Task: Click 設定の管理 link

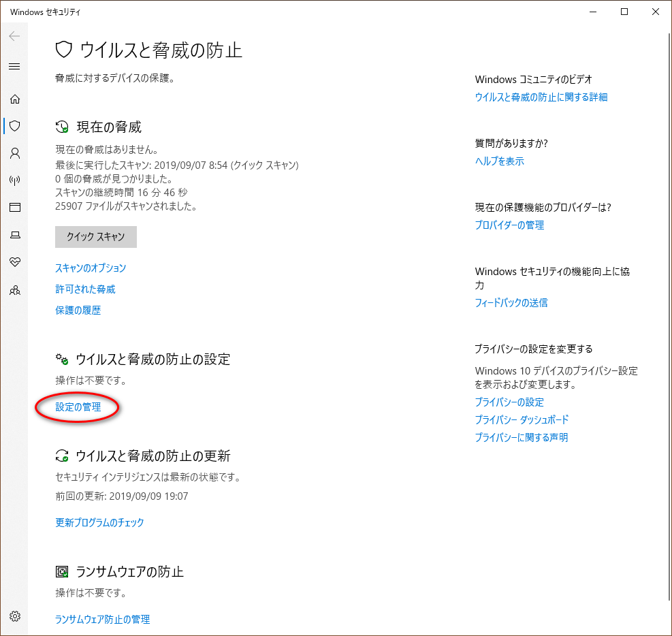Action: point(78,407)
